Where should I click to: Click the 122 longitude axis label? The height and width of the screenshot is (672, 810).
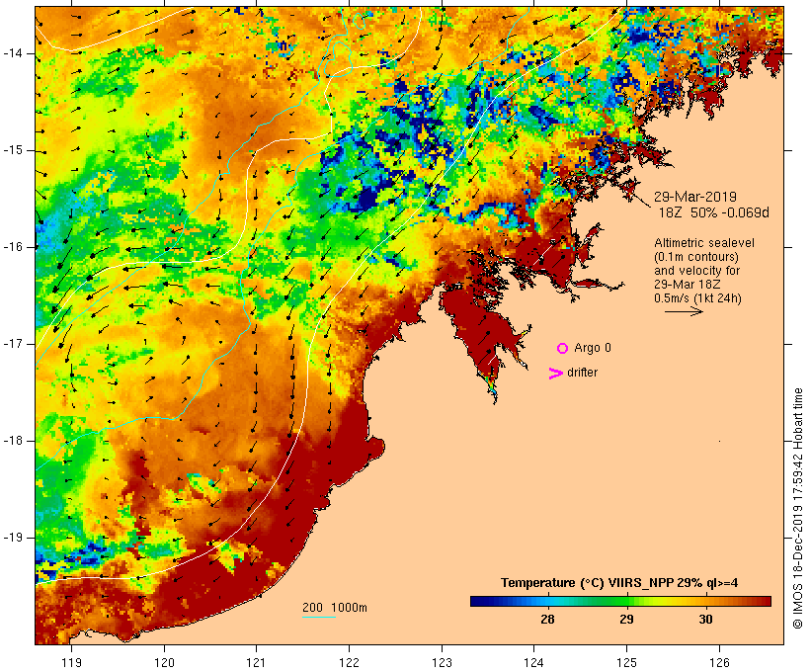[x=350, y=662]
